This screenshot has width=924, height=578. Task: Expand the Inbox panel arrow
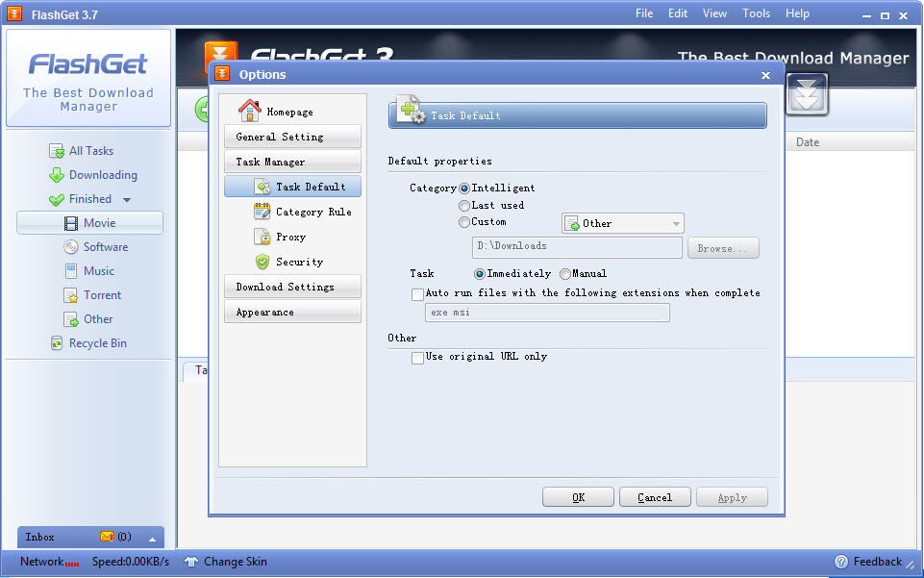tap(152, 540)
